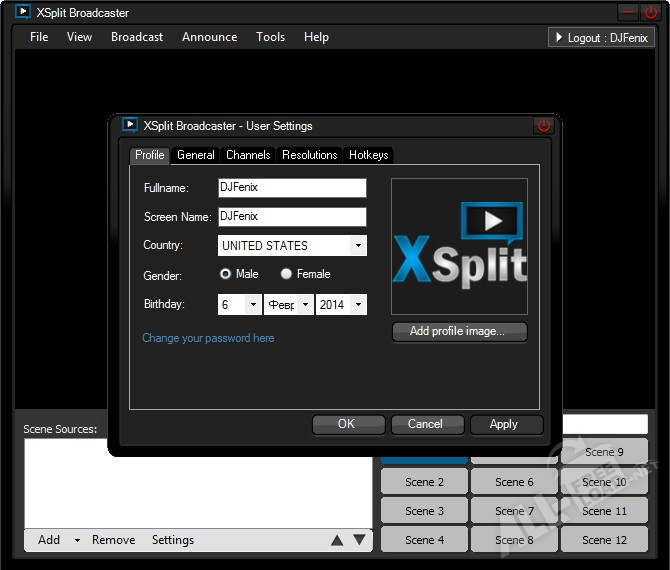Minimize the main XSplit Broadcaster window
670x570 pixels.
tap(628, 13)
